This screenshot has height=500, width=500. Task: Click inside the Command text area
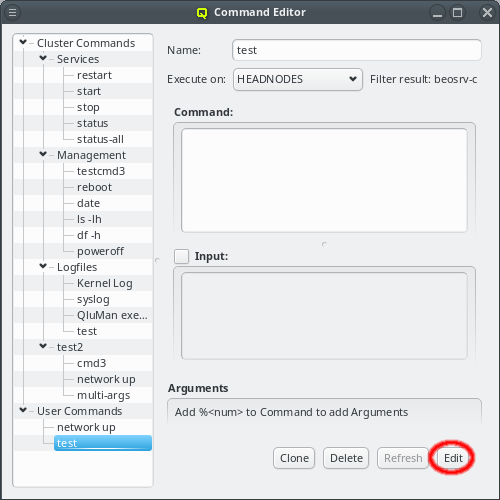pos(324,180)
